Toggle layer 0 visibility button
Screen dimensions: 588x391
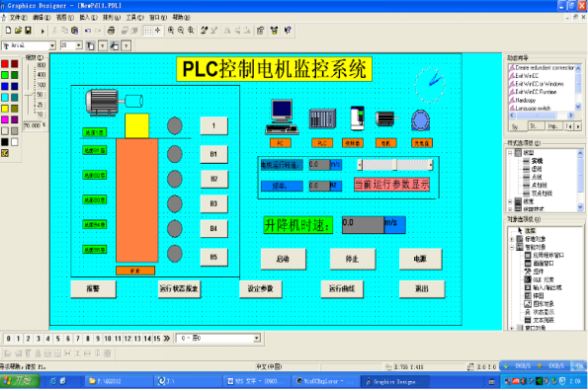tap(8, 339)
